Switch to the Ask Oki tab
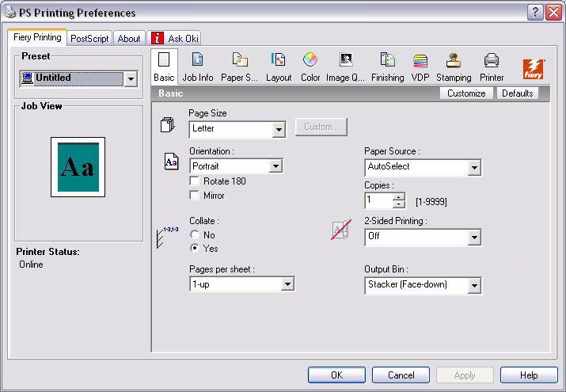The height and width of the screenshot is (392, 566). click(x=174, y=38)
